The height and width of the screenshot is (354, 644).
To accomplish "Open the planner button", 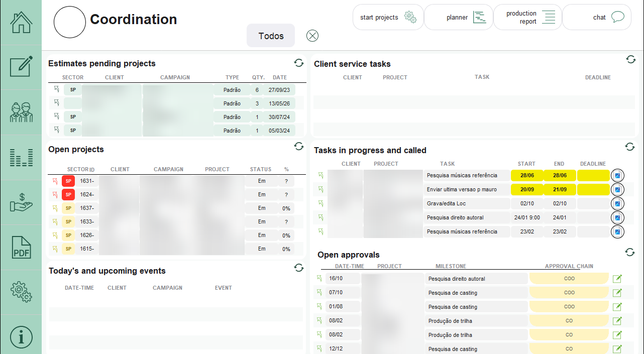I will [x=459, y=17].
